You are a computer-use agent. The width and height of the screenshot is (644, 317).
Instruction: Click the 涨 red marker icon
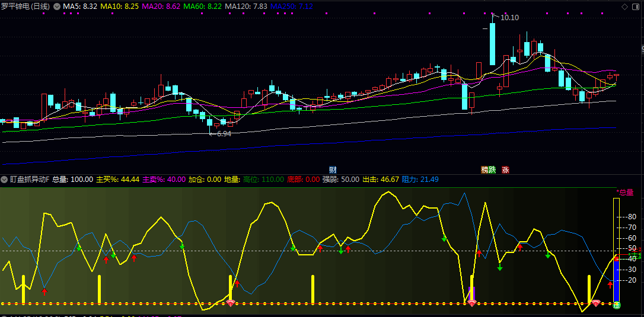point(505,169)
